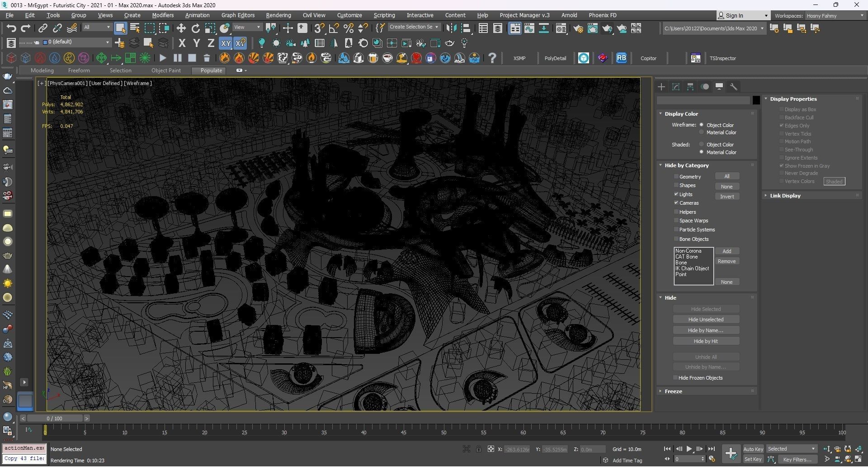868x470 pixels.
Task: Open the Hierarchy command panel tab
Action: click(690, 87)
